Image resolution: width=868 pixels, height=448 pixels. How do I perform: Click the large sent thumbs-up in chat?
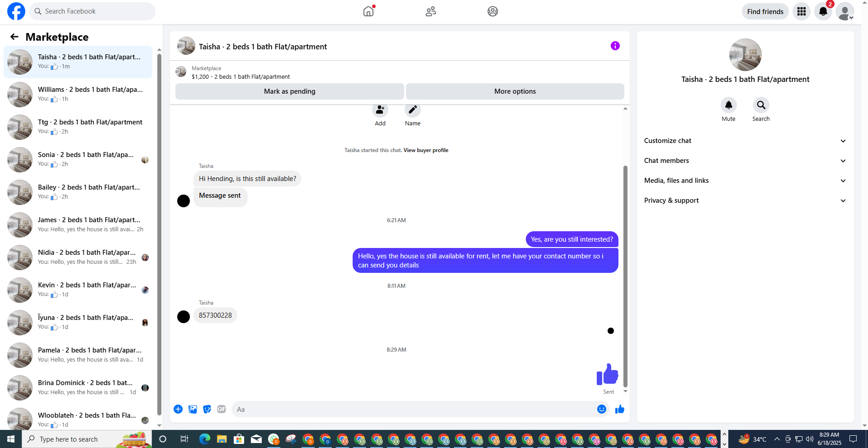(x=607, y=374)
